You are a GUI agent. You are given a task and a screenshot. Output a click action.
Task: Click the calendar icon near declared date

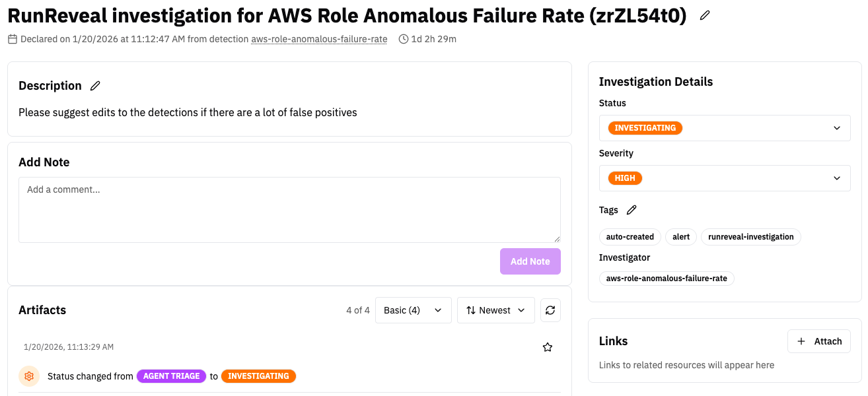click(x=13, y=39)
